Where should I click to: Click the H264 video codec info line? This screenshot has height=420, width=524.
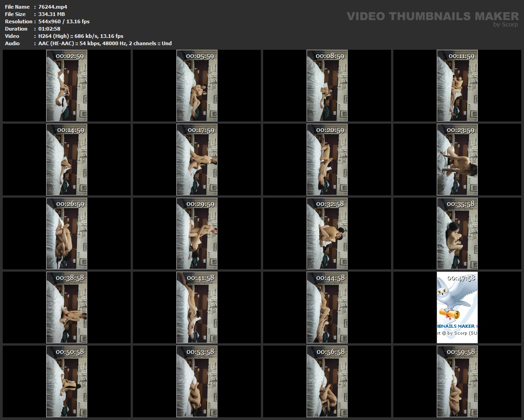(80, 36)
